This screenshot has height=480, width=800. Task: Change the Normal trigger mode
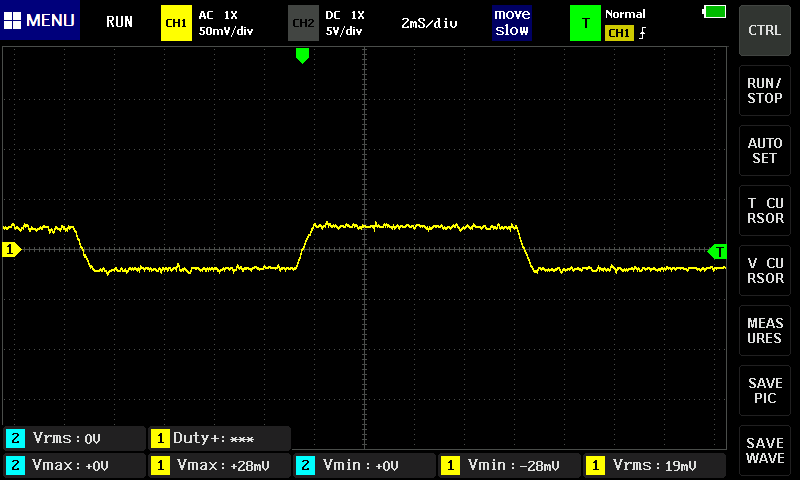coord(625,14)
